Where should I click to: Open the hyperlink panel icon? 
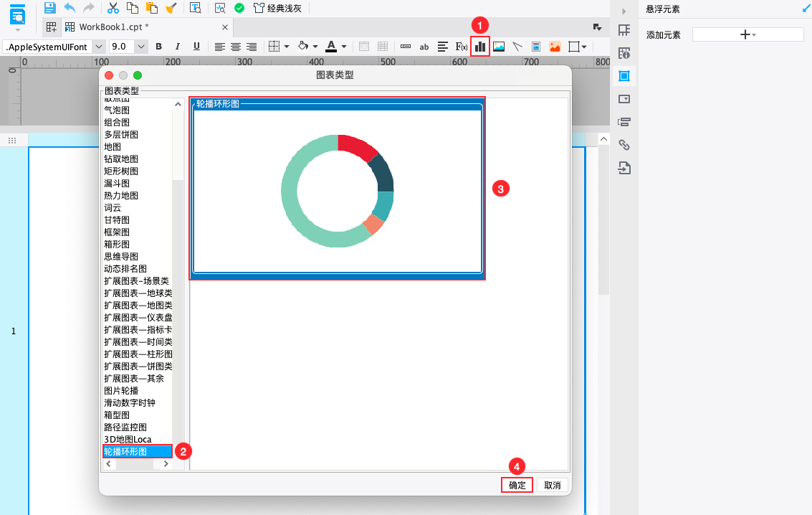click(x=624, y=145)
